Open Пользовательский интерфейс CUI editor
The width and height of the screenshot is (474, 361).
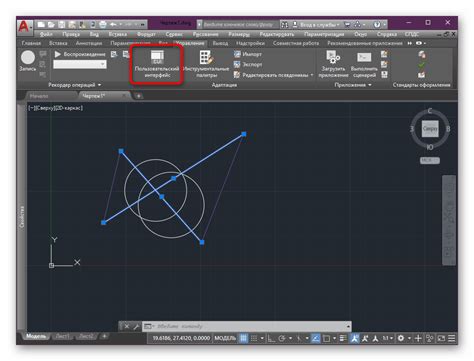click(x=157, y=64)
